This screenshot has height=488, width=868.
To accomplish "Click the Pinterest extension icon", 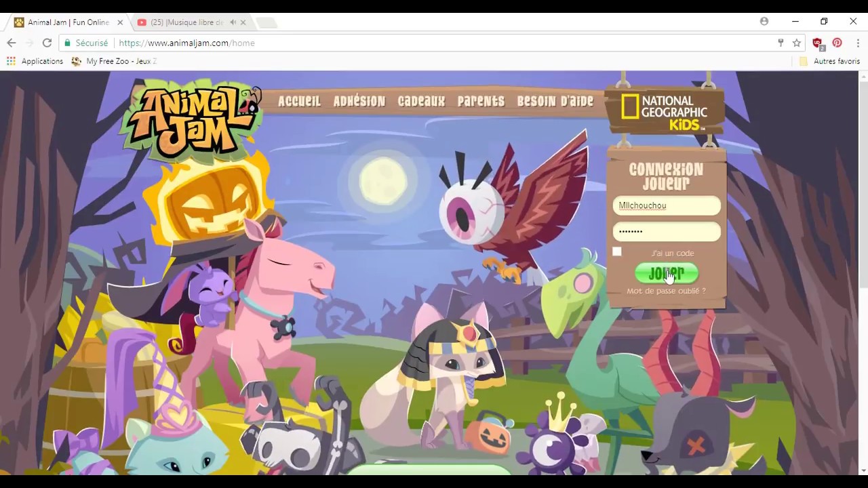I will [x=837, y=43].
